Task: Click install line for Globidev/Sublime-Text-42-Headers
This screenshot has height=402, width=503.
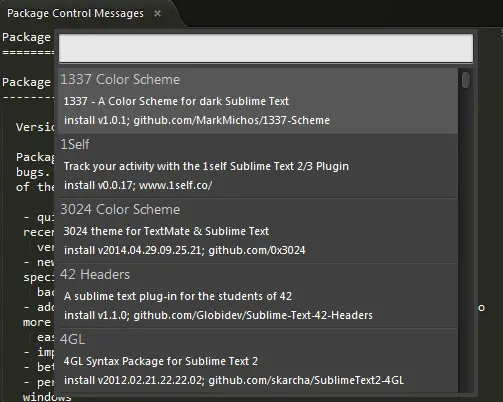Action: (218, 315)
